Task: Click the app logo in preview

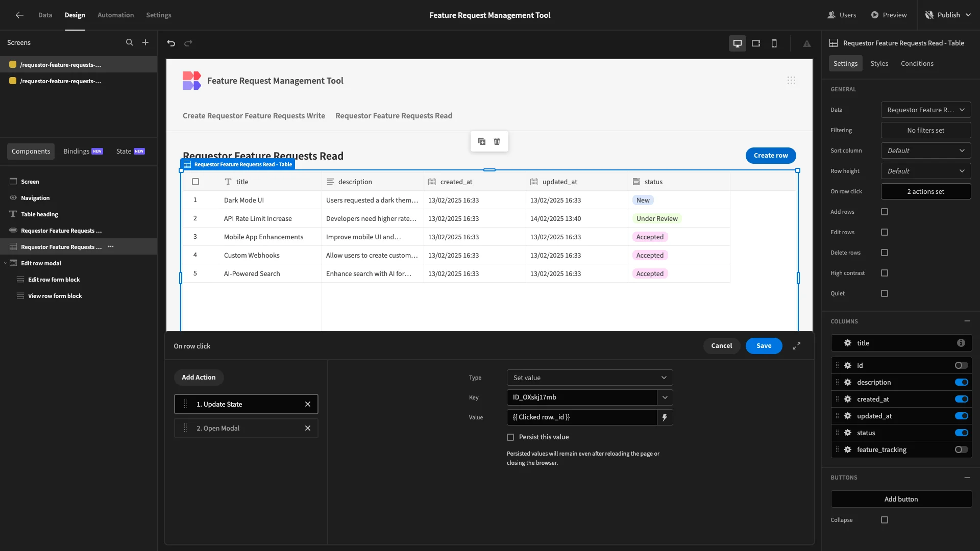Action: (192, 81)
